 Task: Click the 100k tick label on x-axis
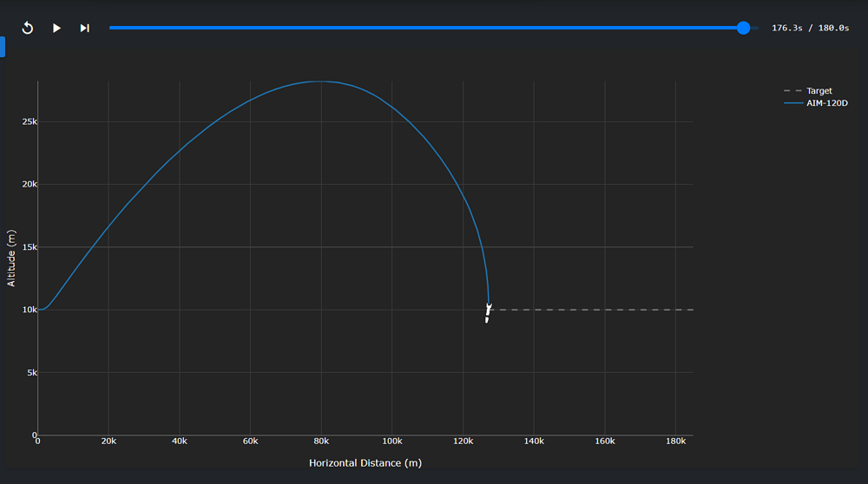391,441
